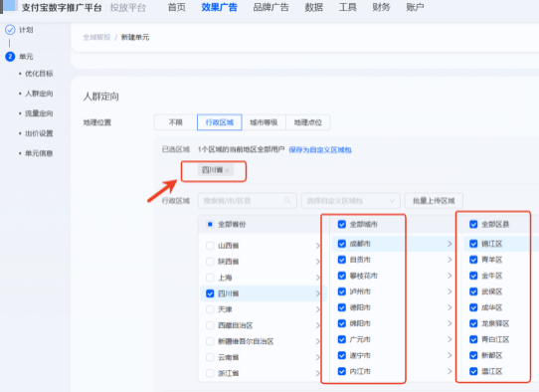Uncheck the 成都市 checkbox
The image size is (539, 392).
(342, 244)
